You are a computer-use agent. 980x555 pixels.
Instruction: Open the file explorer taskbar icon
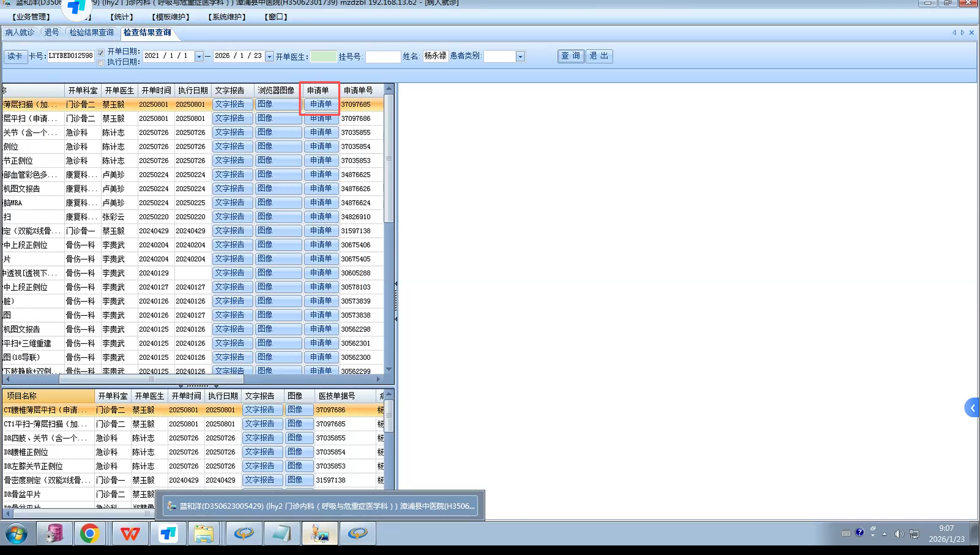coord(204,533)
